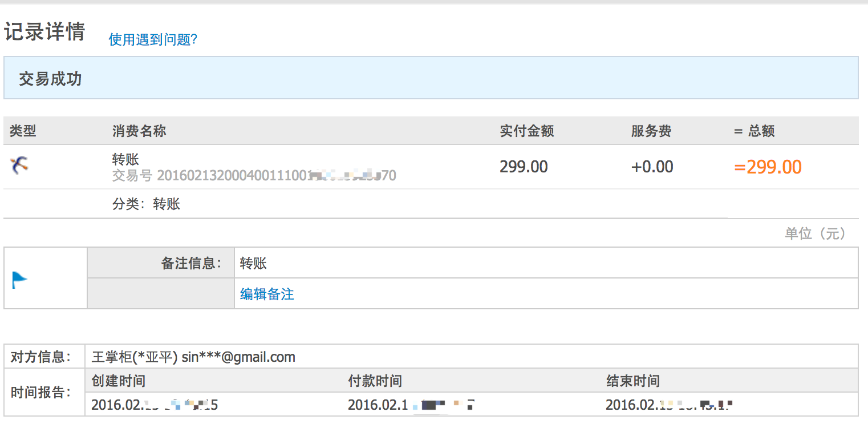Click the 总额 column header
The height and width of the screenshot is (436, 868).
755,131
